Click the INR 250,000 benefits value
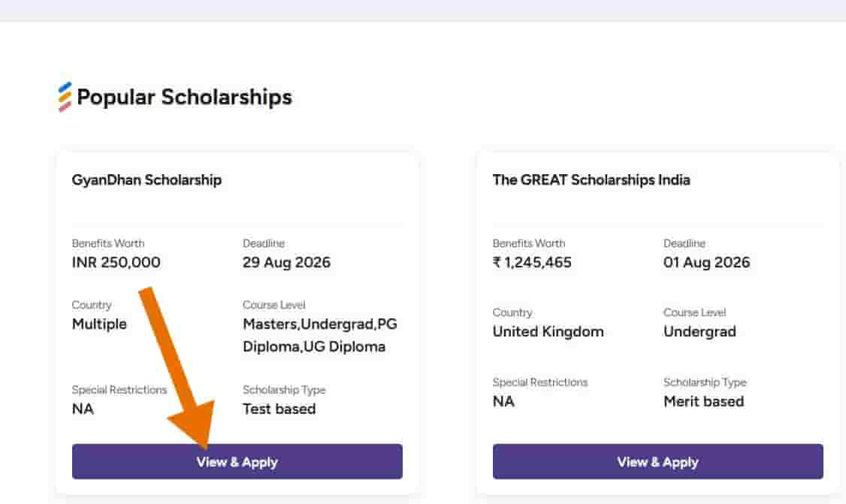The height and width of the screenshot is (504, 846). (x=116, y=262)
